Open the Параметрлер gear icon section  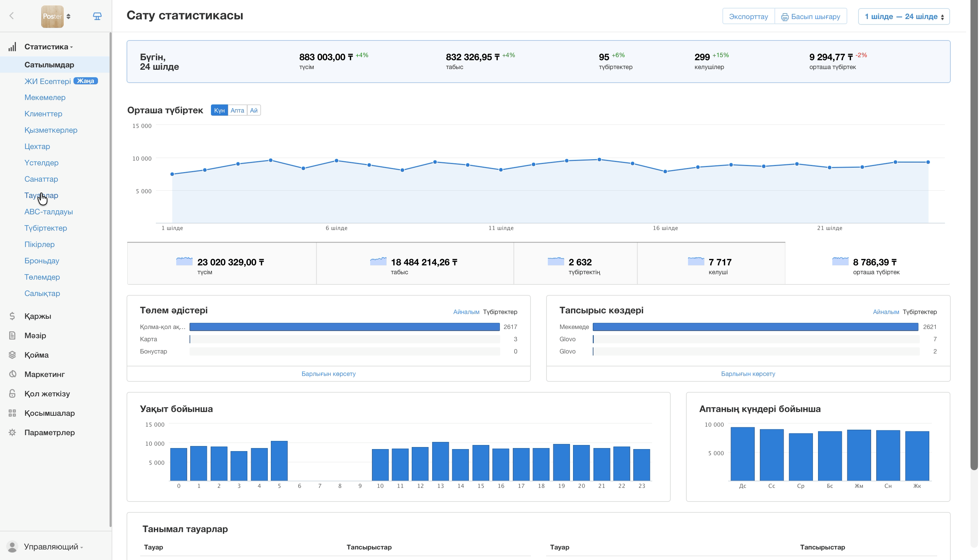click(12, 432)
